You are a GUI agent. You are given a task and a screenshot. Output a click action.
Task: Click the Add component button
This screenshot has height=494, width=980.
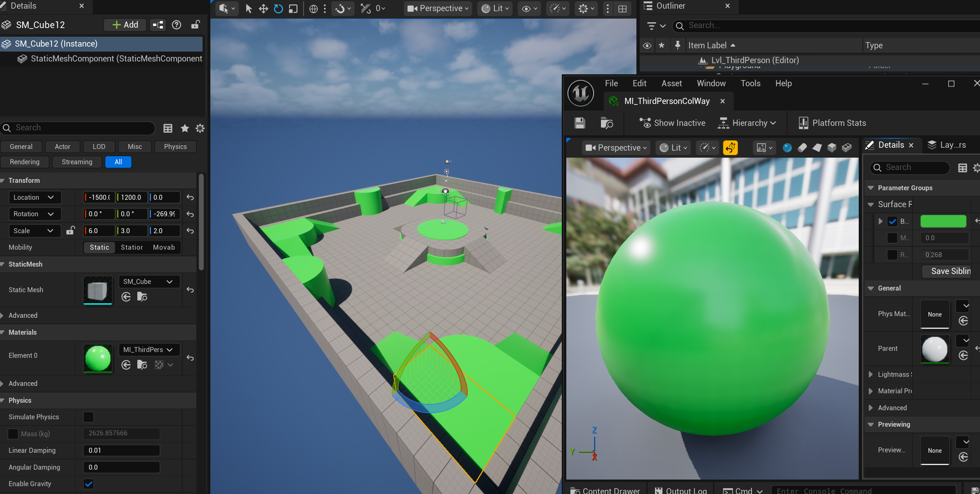coord(125,25)
